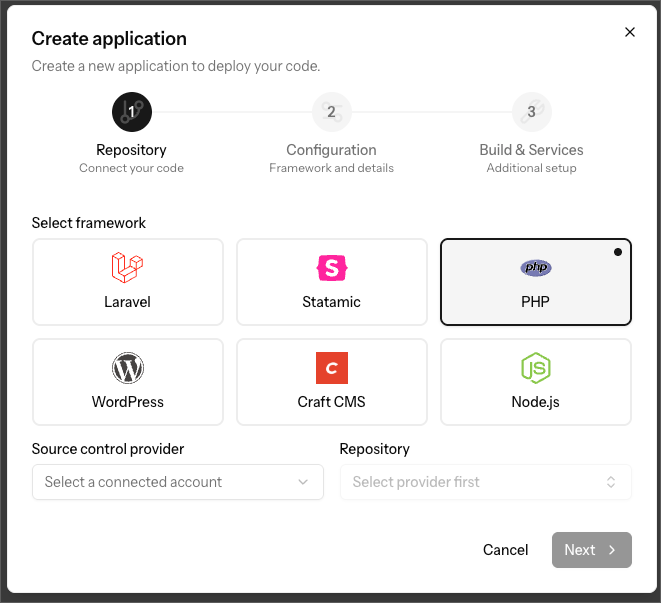
Task: Click the "WordPress" card label text
Action: [128, 402]
